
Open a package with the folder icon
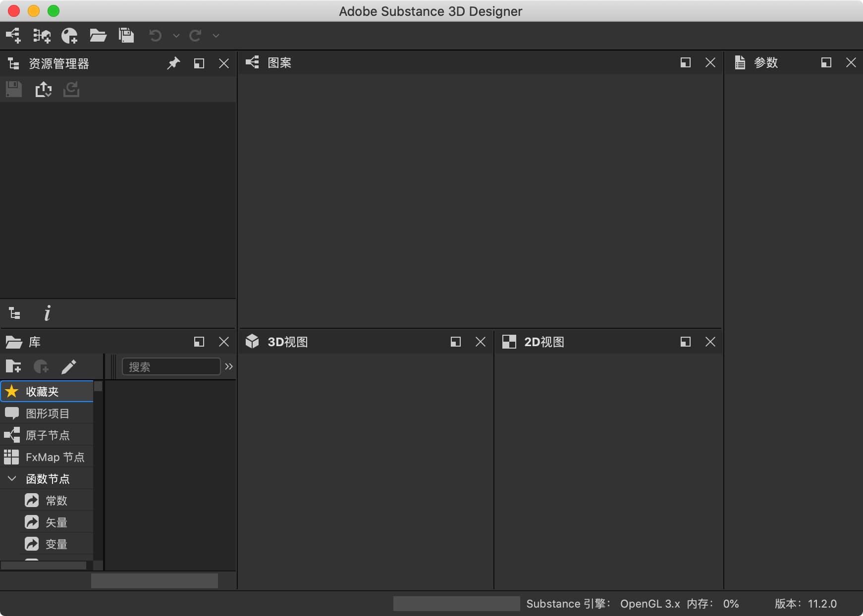point(98,36)
